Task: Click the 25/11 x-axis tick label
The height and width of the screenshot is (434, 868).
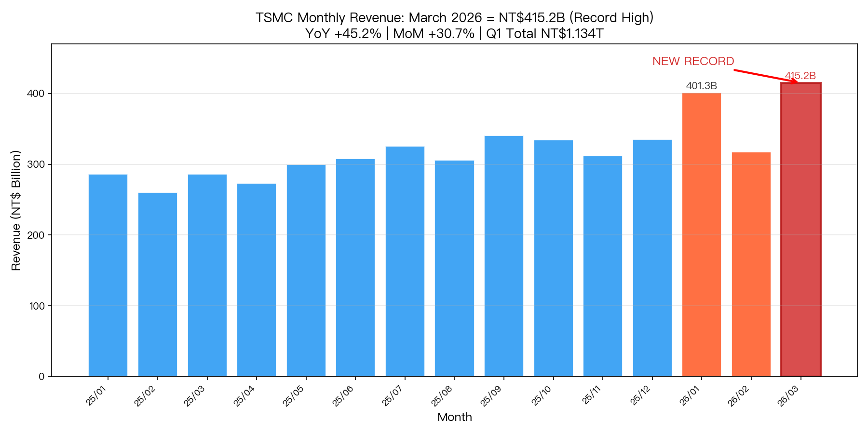Action: click(593, 396)
